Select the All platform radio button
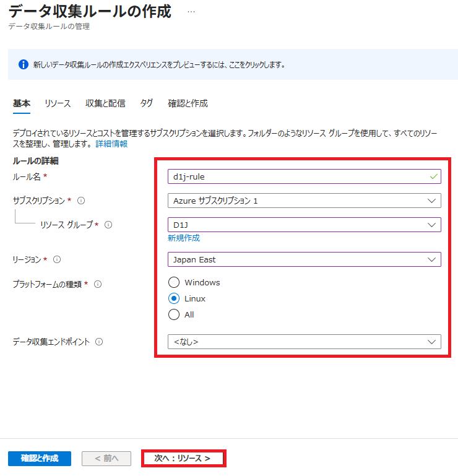The height and width of the screenshot is (476, 458). (175, 314)
